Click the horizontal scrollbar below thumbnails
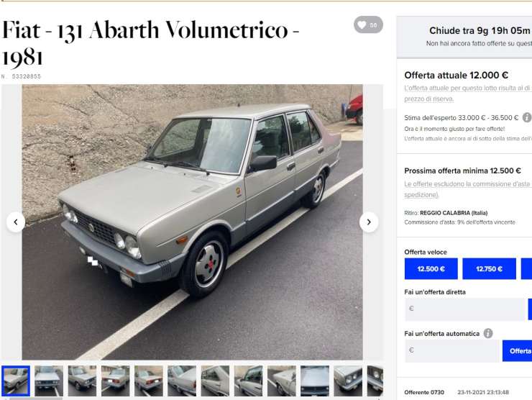 [193, 399]
